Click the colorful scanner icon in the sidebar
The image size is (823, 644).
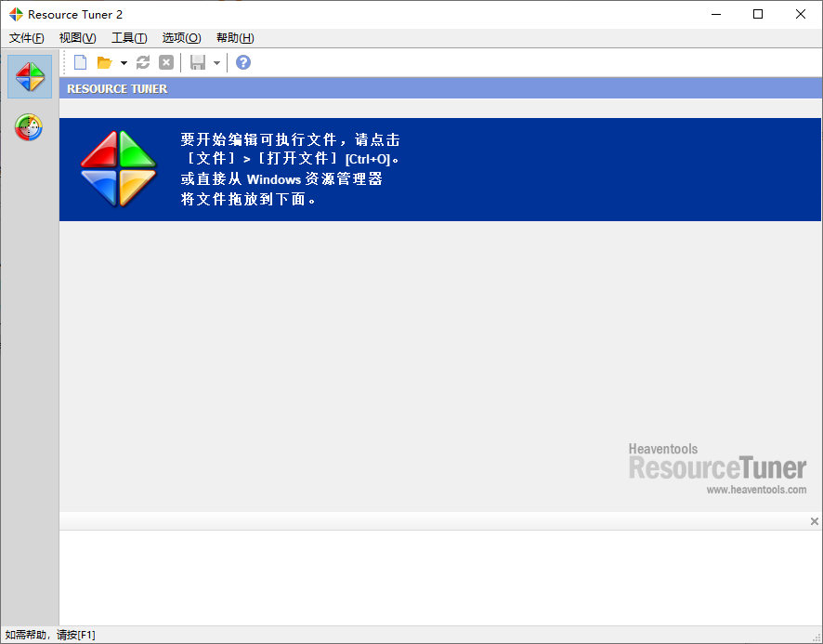29,128
